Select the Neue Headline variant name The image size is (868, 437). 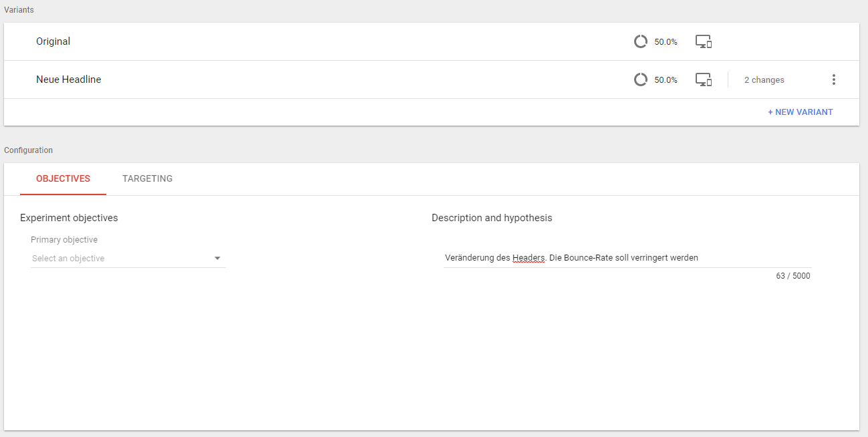coord(69,80)
